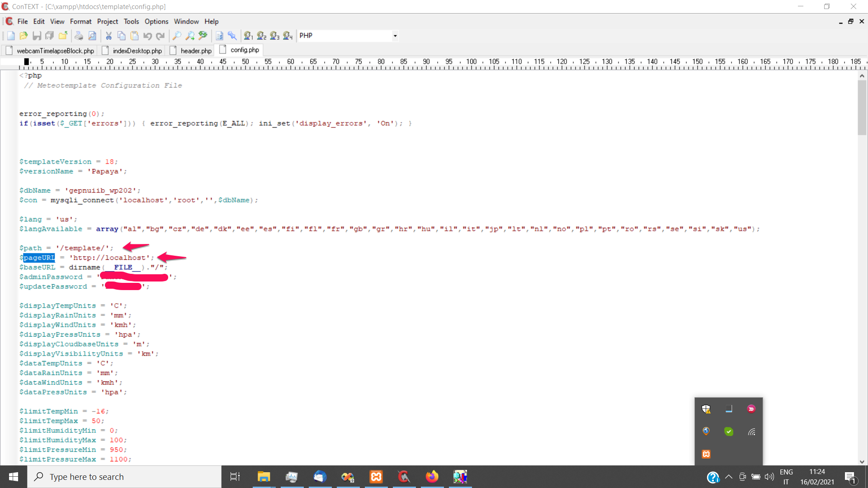The width and height of the screenshot is (868, 488).
Task: Cut selected text using the scissors icon
Action: tap(108, 36)
